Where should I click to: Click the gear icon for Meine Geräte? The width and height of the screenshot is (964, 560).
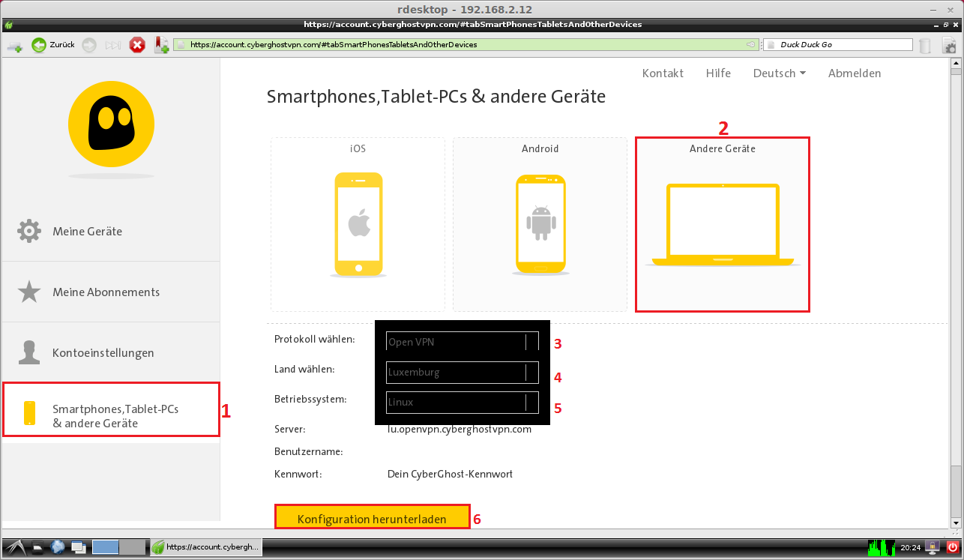click(x=29, y=231)
